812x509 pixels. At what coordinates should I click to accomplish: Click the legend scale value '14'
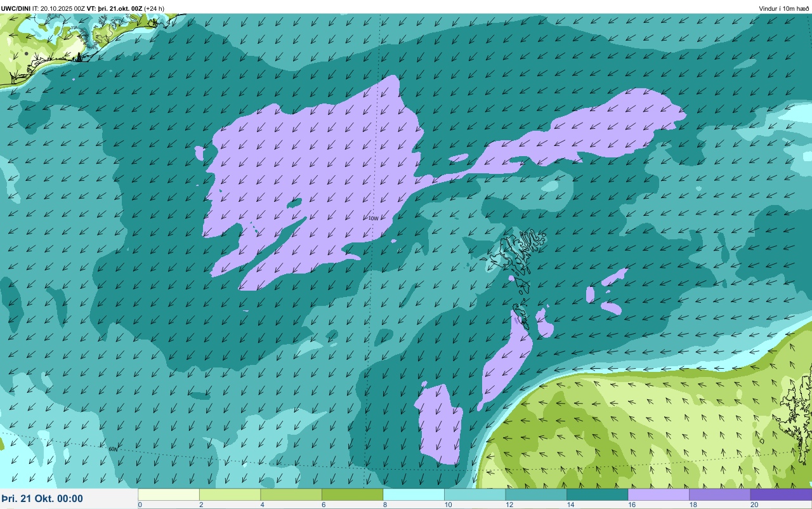click(x=570, y=505)
